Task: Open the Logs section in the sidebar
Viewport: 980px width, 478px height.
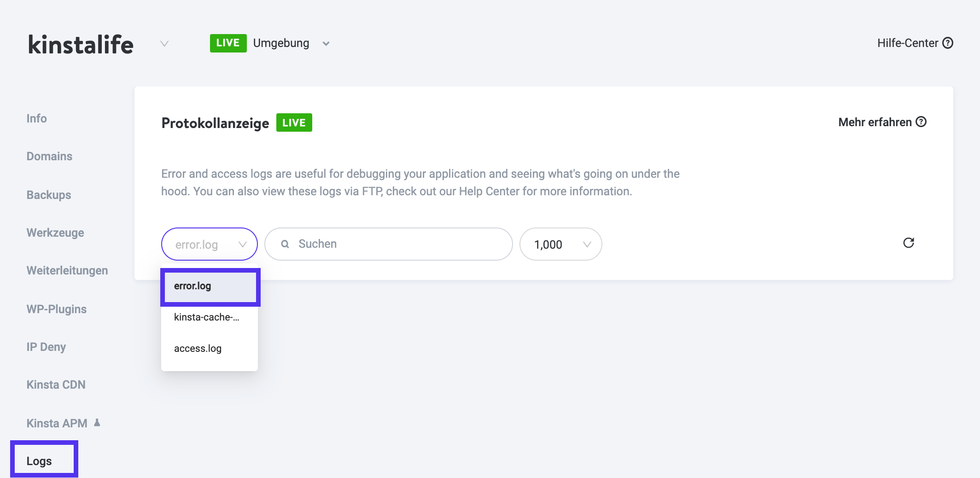Action: (40, 461)
